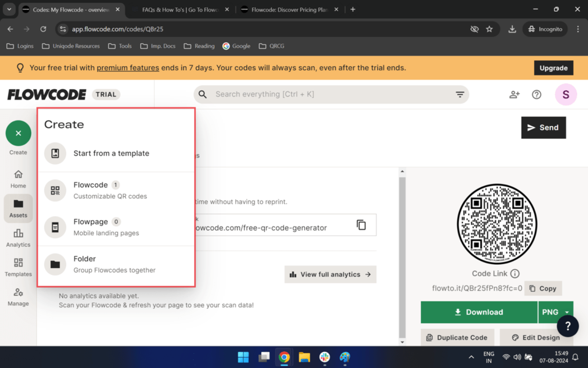Click the Incognito indicator
The width and height of the screenshot is (588, 368).
click(545, 29)
